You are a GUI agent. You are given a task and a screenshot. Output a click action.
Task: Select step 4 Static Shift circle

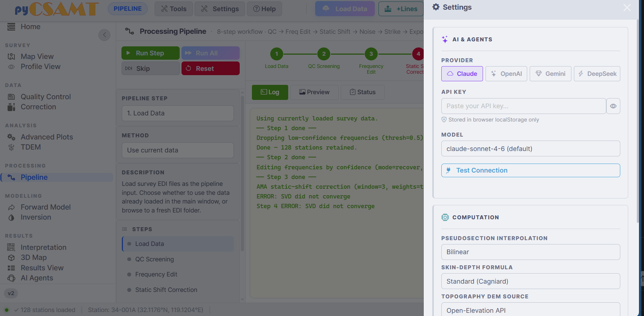(x=418, y=54)
